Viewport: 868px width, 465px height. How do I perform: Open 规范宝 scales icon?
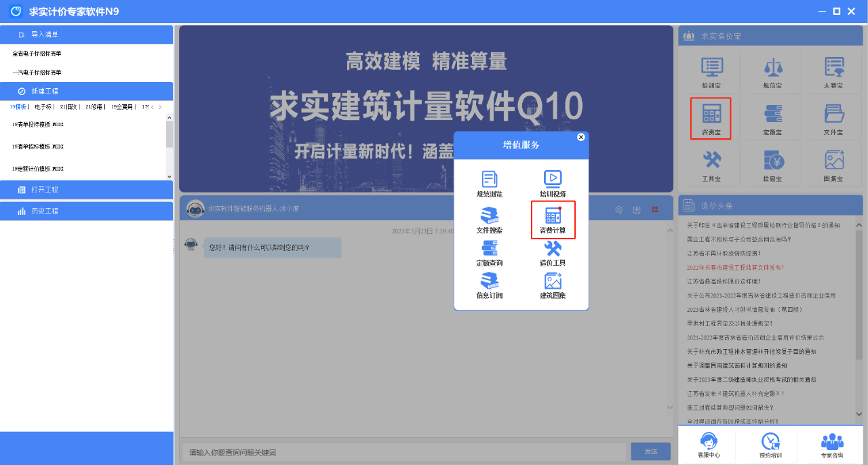772,73
